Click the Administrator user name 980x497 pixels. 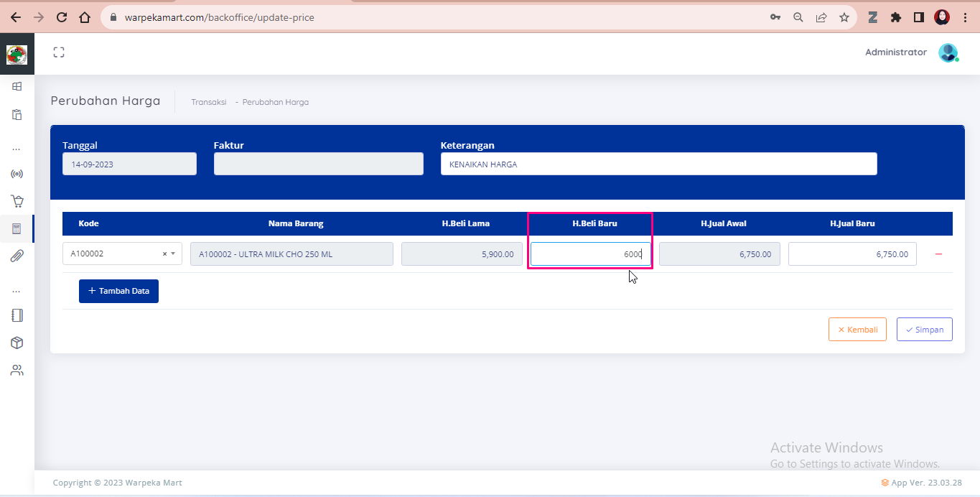point(896,52)
